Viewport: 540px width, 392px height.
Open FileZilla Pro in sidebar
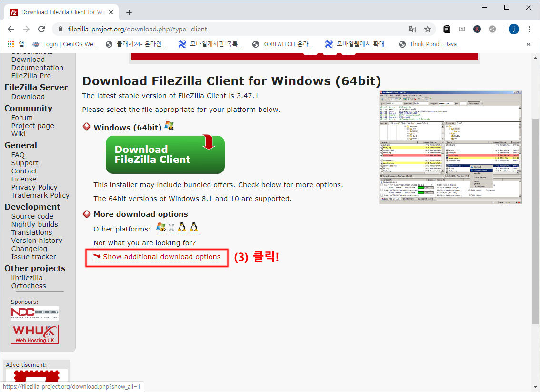coord(31,76)
